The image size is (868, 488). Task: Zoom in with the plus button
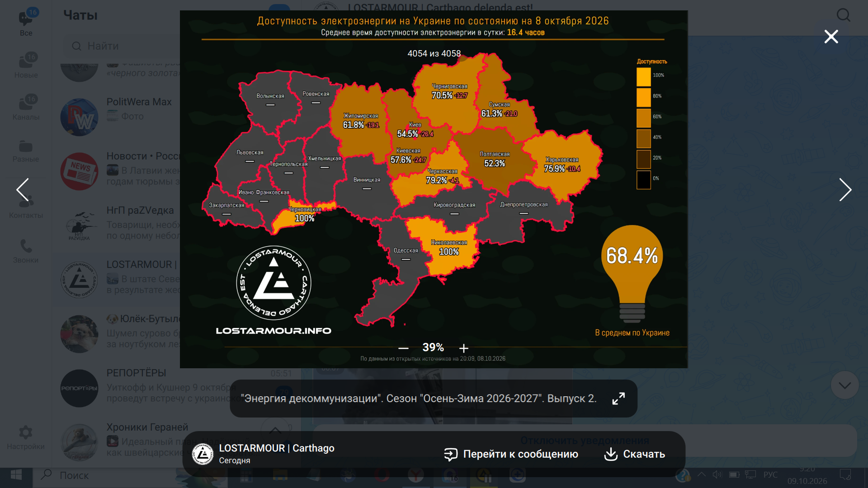463,348
